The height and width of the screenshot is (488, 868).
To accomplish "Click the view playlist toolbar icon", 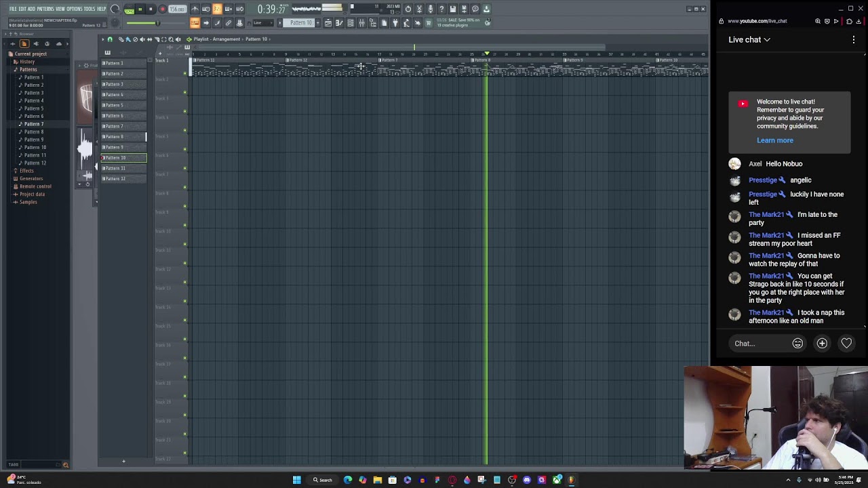I will pos(328,23).
